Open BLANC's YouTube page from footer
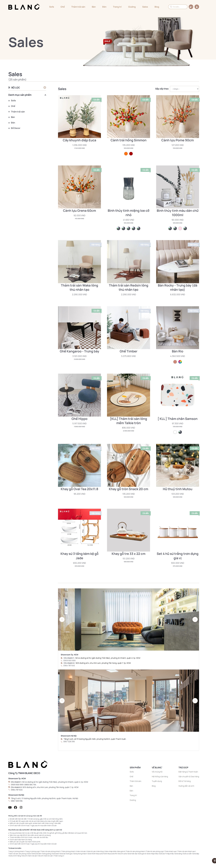Image resolution: width=216 pixels, height=868 pixels. 10,807
